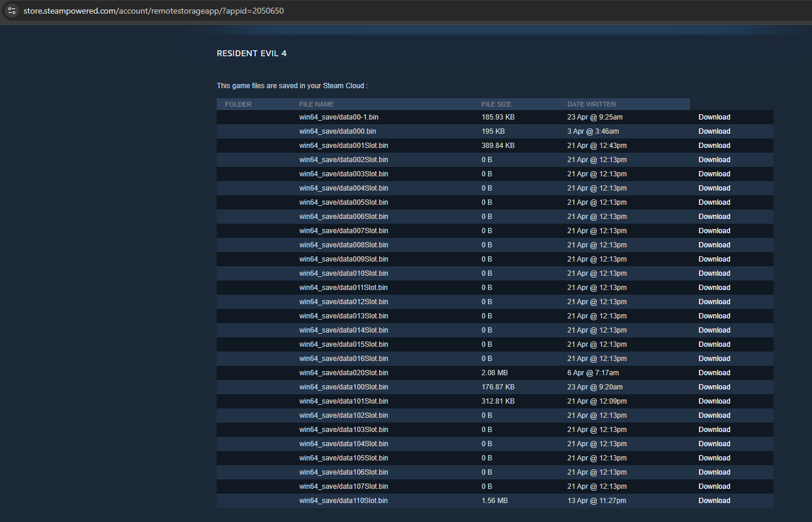Screen dimensions: 812x522
Task: Download the data014Slot.bin file
Action: pyautogui.click(x=714, y=330)
